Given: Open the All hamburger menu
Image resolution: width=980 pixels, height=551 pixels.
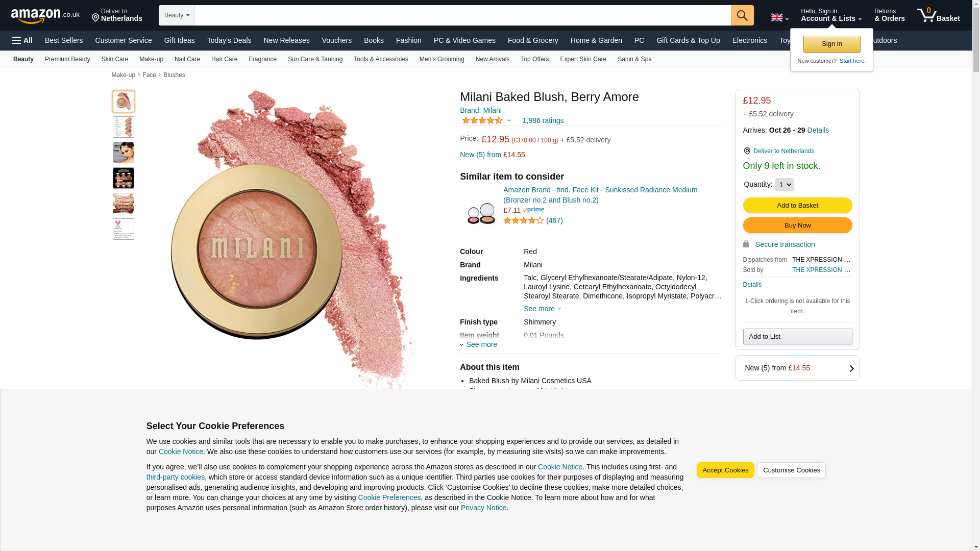Looking at the screenshot, I should tap(22, 40).
